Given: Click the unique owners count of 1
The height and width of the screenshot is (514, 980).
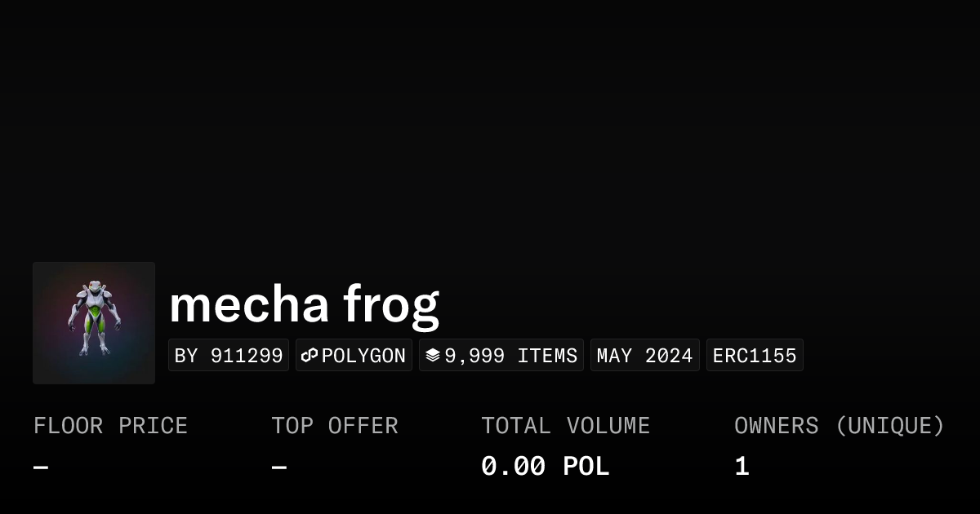Looking at the screenshot, I should pyautogui.click(x=742, y=467).
